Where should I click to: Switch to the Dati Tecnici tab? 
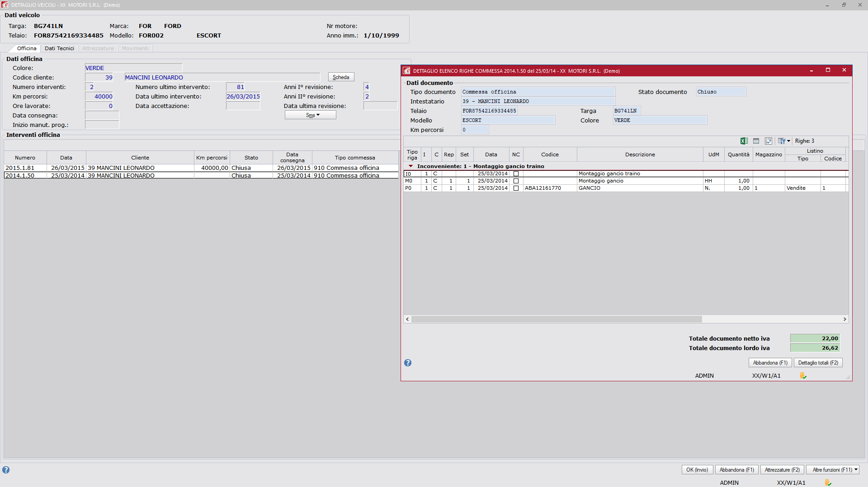[x=59, y=48]
